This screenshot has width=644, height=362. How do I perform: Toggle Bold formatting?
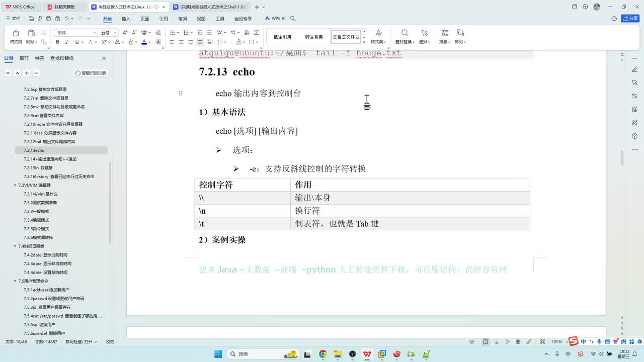[57, 42]
